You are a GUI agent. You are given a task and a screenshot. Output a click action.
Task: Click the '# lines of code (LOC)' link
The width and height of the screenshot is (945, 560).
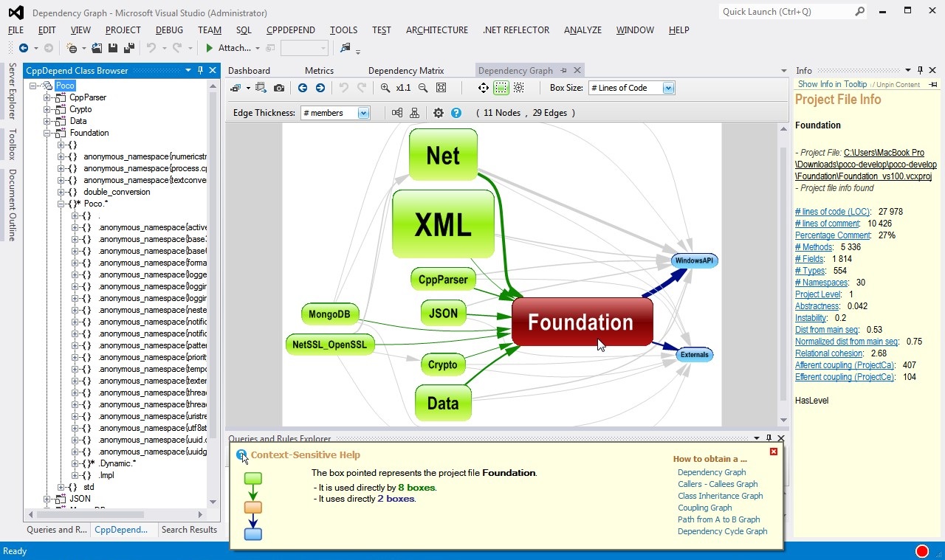[x=833, y=212]
